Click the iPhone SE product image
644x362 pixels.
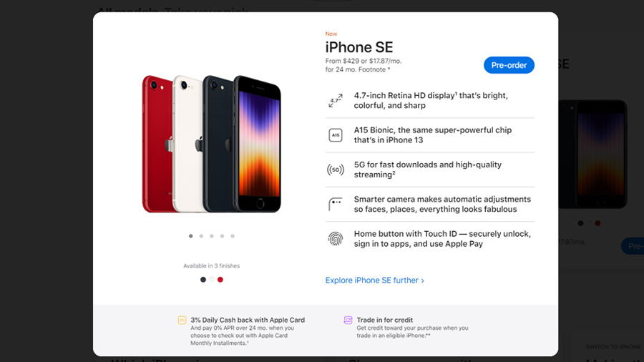[212, 144]
